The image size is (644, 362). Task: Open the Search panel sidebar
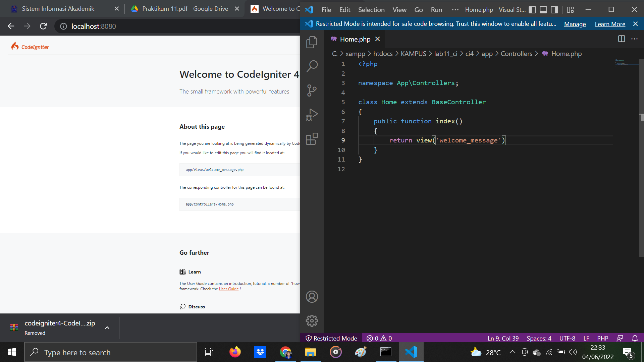point(312,66)
